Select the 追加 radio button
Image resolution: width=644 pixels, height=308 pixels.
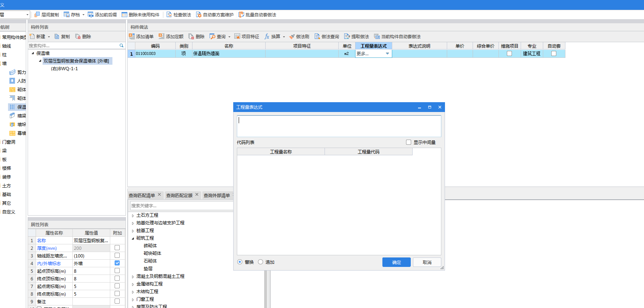[x=261, y=262]
